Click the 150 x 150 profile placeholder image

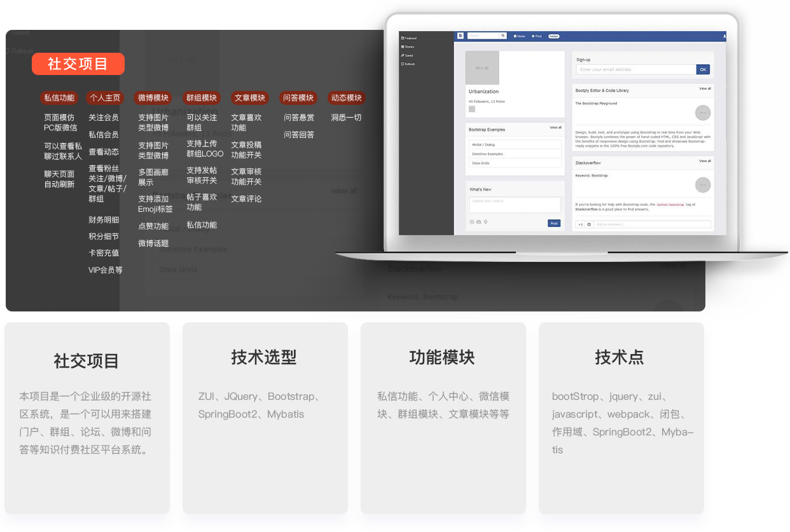pyautogui.click(x=482, y=68)
